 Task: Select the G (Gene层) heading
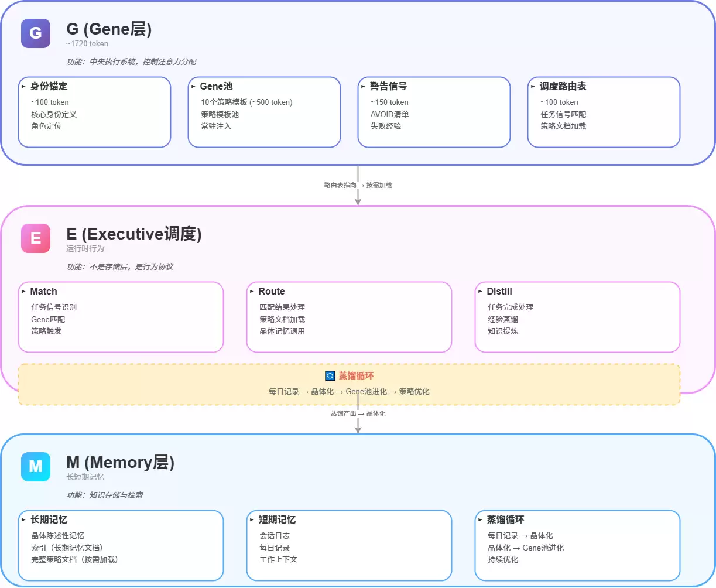point(109,29)
